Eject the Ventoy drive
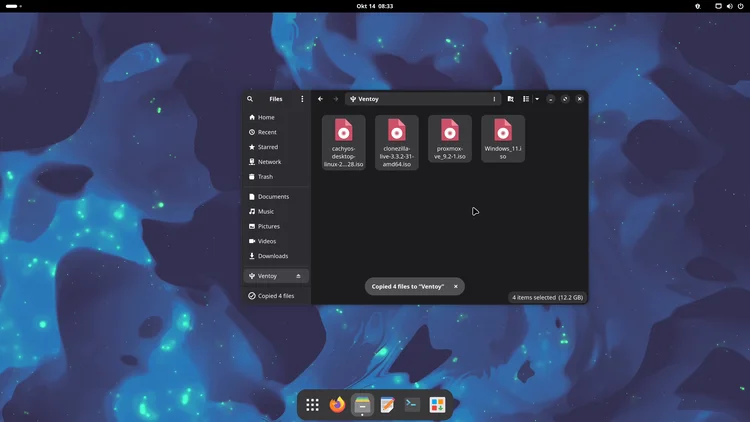 [x=298, y=276]
